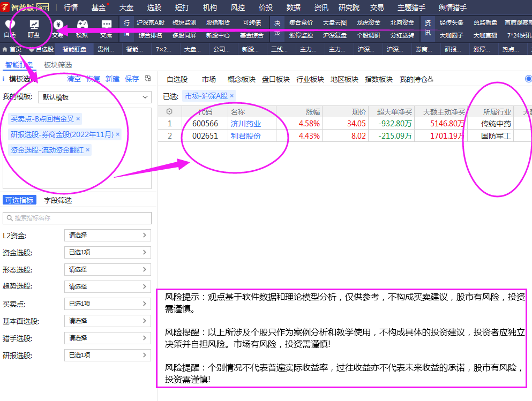532x401 pixels.
Task: Open stock 利君股份
Action: pos(246,136)
